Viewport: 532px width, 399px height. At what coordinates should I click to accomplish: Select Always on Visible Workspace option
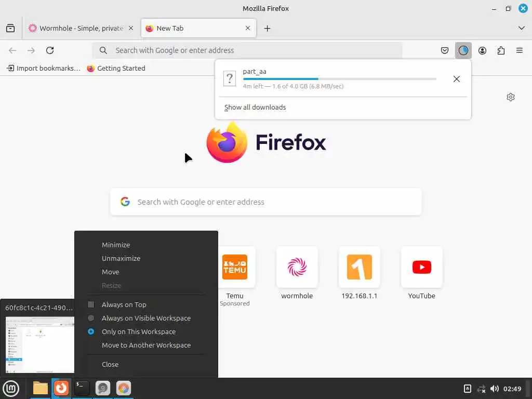coord(146,318)
